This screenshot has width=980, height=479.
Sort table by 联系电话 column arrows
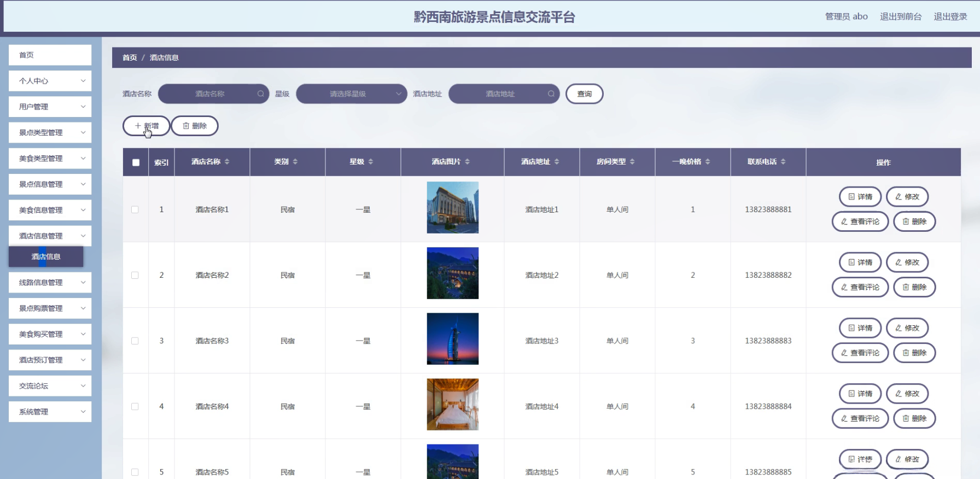(783, 162)
